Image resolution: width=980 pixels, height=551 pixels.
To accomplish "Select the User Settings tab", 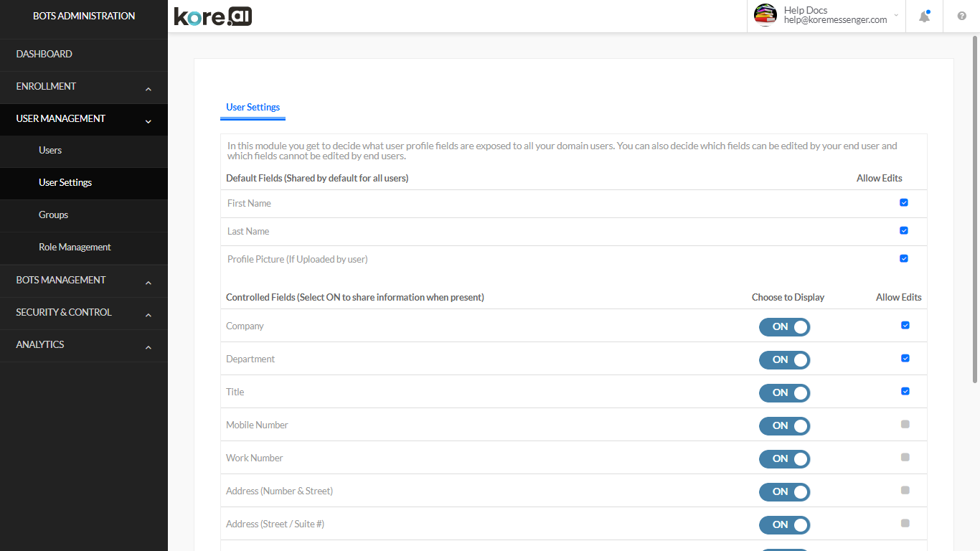I will click(253, 108).
